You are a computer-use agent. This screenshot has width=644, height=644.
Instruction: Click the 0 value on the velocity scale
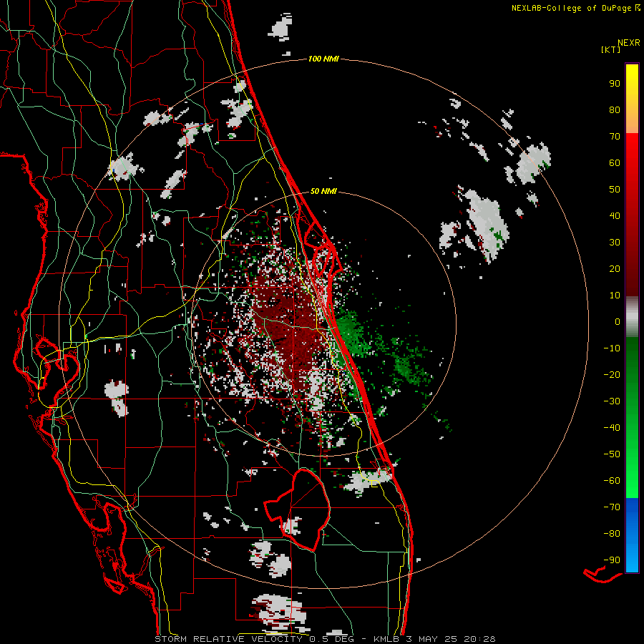click(x=618, y=322)
